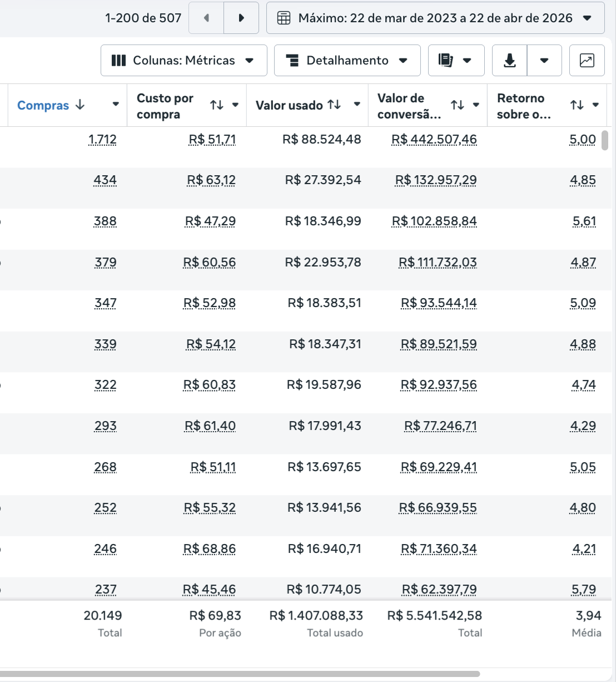Click the export download icon
This screenshot has height=682, width=616.
[509, 61]
